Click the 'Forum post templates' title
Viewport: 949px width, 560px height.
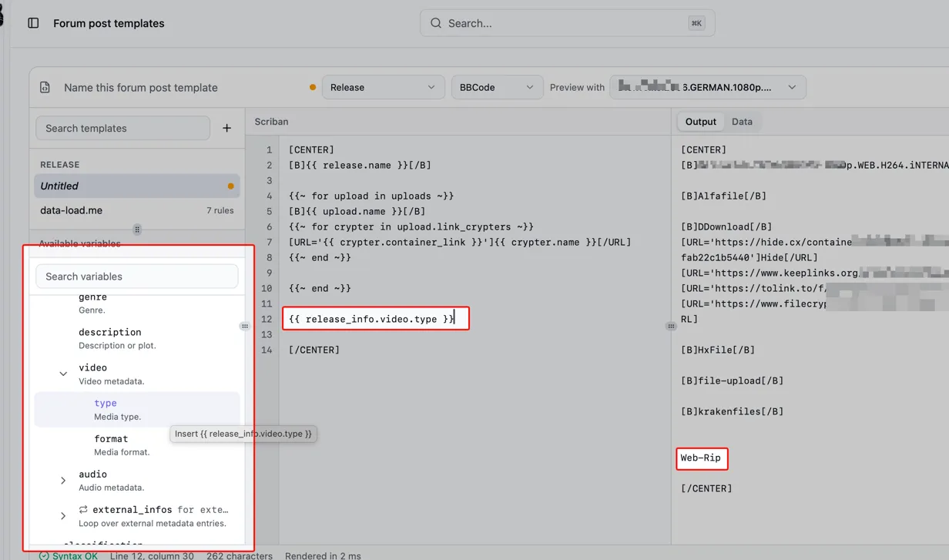click(x=109, y=23)
